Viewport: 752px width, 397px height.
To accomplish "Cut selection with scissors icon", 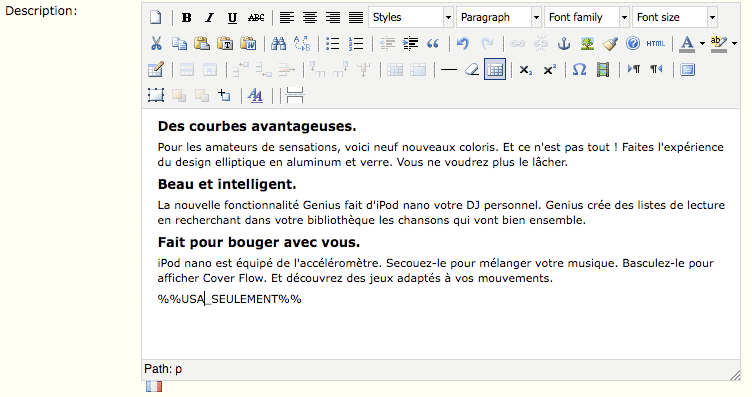I will coord(156,44).
